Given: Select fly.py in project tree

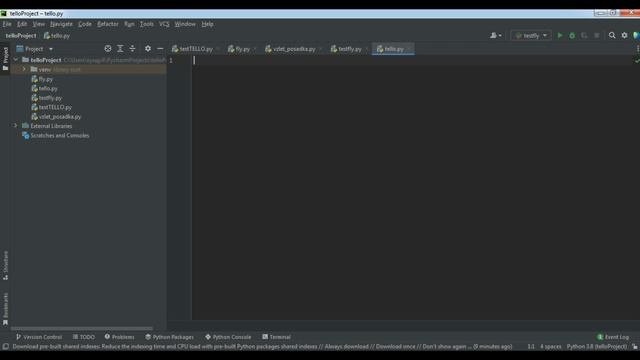Looking at the screenshot, I should (42, 79).
